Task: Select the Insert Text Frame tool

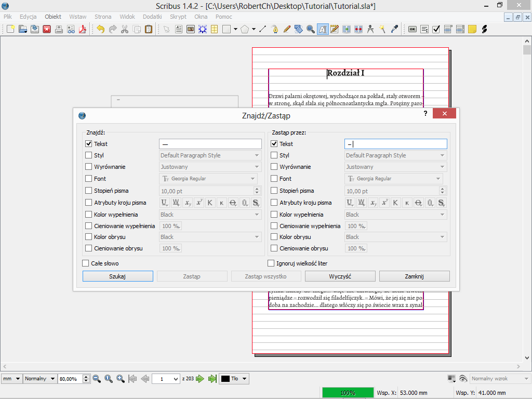Action: click(x=179, y=29)
